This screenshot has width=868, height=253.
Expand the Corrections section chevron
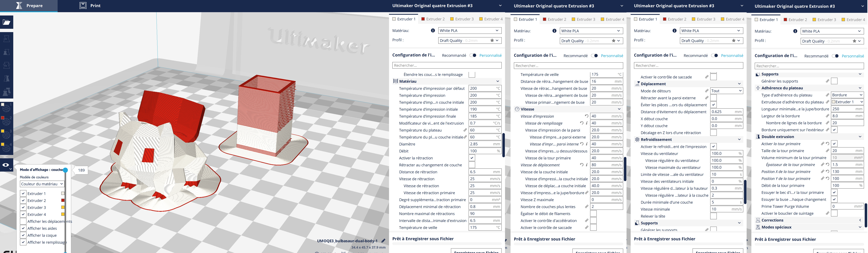(x=860, y=220)
